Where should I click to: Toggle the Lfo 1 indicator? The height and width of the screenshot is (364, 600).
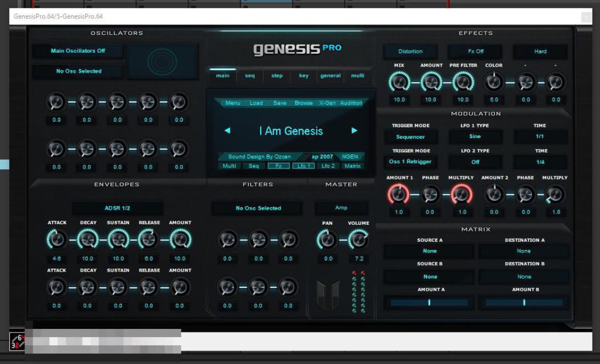tap(304, 166)
